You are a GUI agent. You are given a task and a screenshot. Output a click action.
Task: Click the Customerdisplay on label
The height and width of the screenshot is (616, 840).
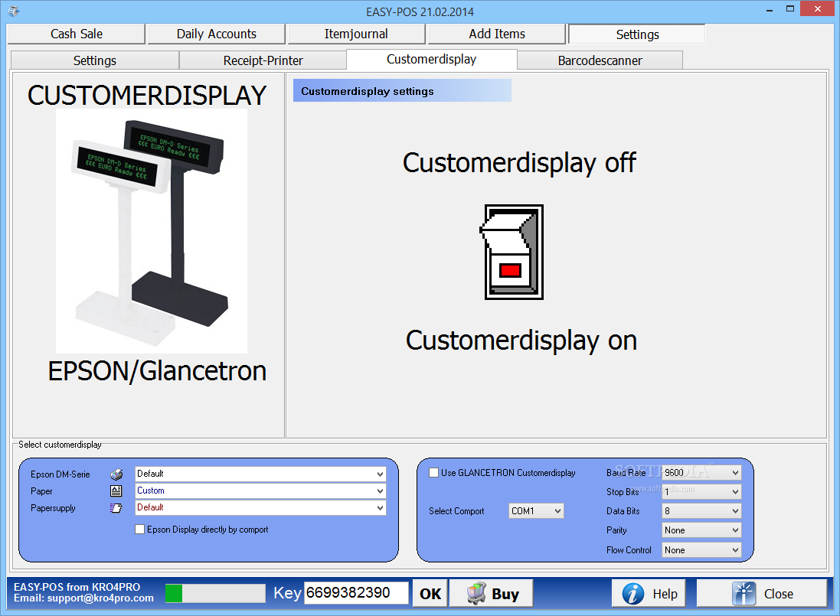click(521, 341)
